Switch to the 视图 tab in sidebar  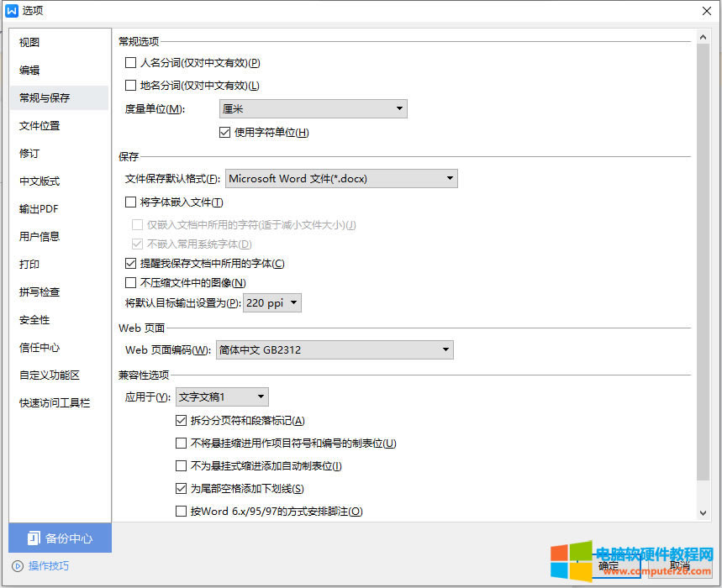coord(30,42)
